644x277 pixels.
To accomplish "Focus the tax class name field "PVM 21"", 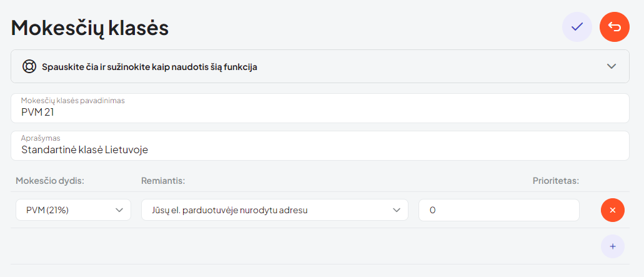I will tap(320, 113).
